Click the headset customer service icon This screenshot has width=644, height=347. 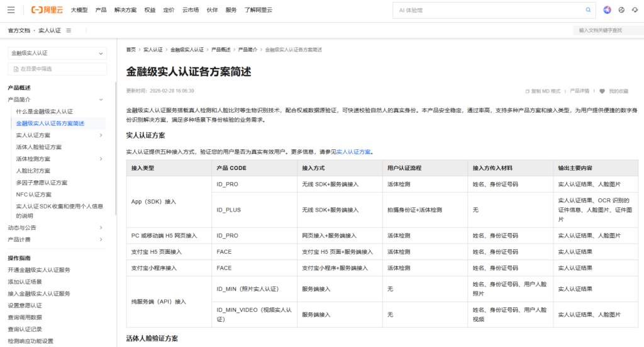[635, 10]
